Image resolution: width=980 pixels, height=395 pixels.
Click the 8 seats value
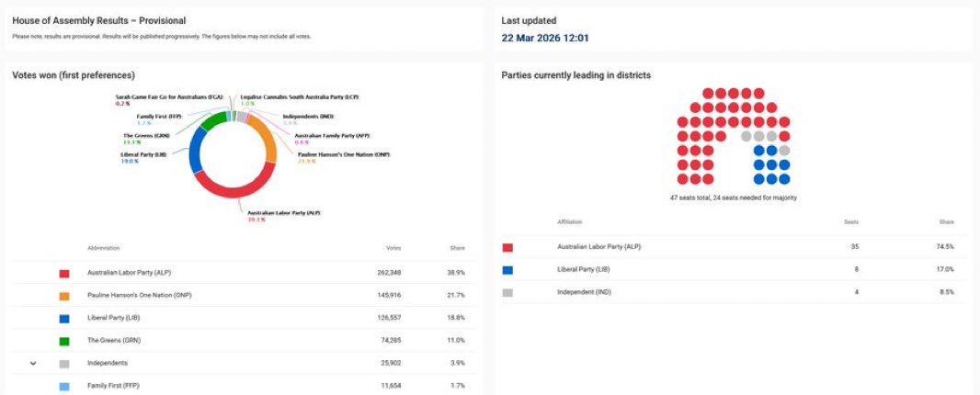coord(857,269)
